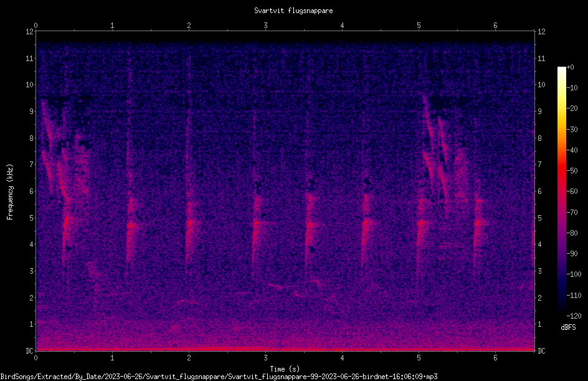This screenshot has width=588, height=381.
Task: Click the '-30' color scale label
Action: pos(572,130)
